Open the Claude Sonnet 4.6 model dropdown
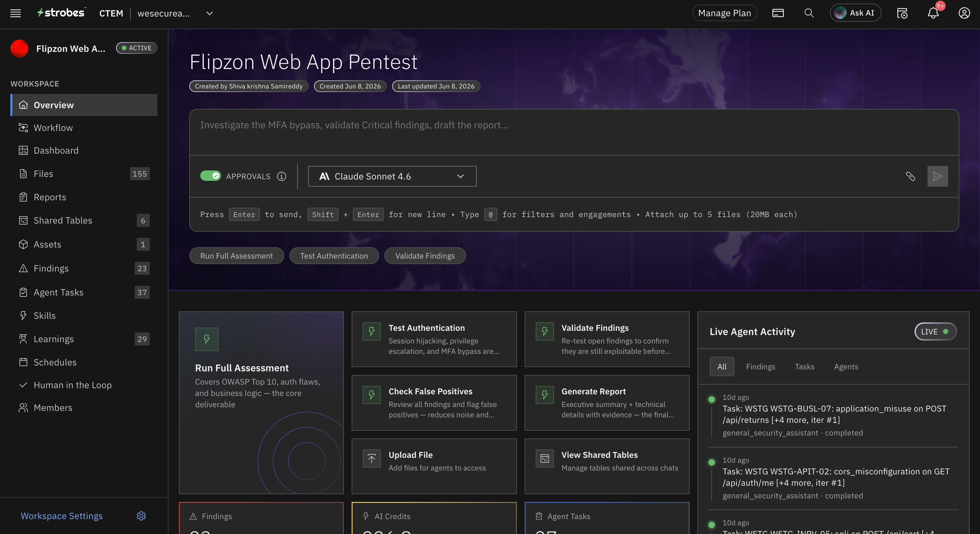Screen dimensions: 980x534 [x=392, y=176]
